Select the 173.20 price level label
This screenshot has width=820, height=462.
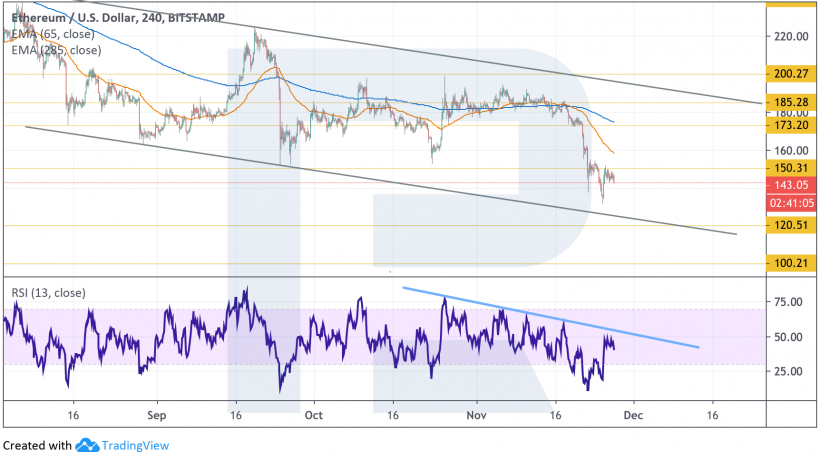[x=790, y=126]
